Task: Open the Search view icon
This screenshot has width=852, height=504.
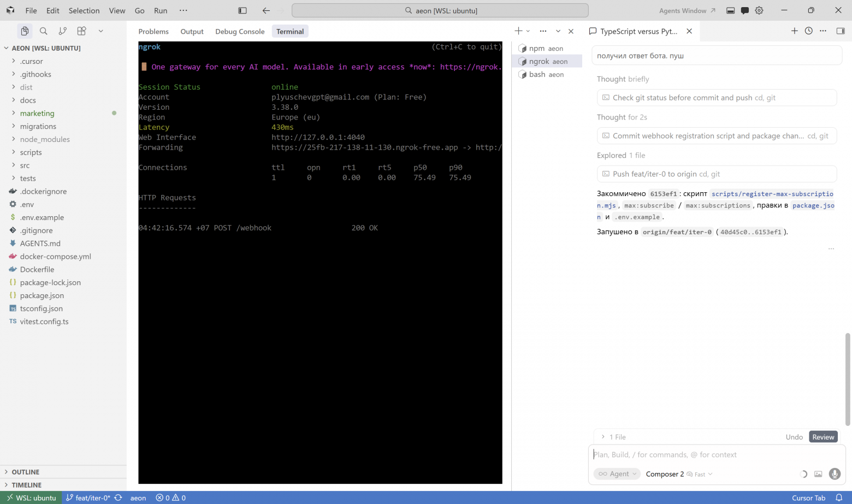Action: tap(44, 31)
